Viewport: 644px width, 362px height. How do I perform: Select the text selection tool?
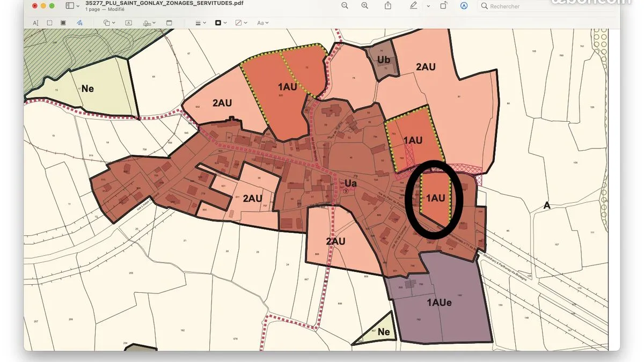(36, 23)
